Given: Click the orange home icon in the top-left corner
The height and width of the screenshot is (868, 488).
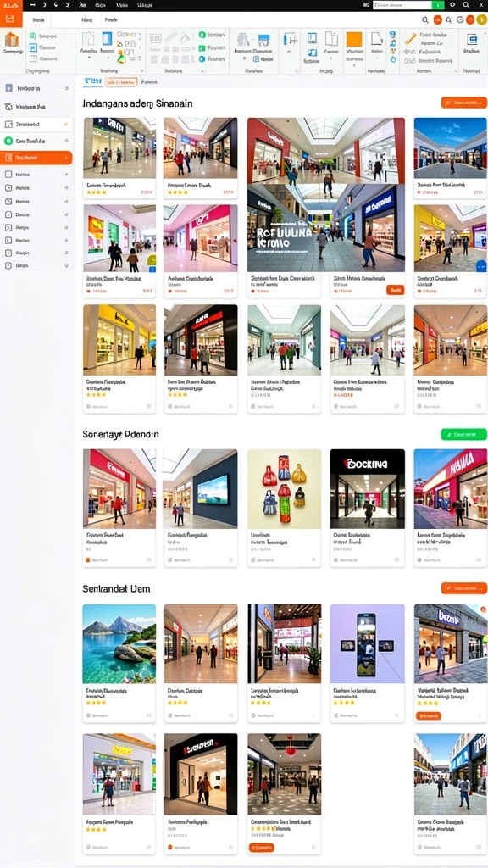Looking at the screenshot, I should pos(10,19).
